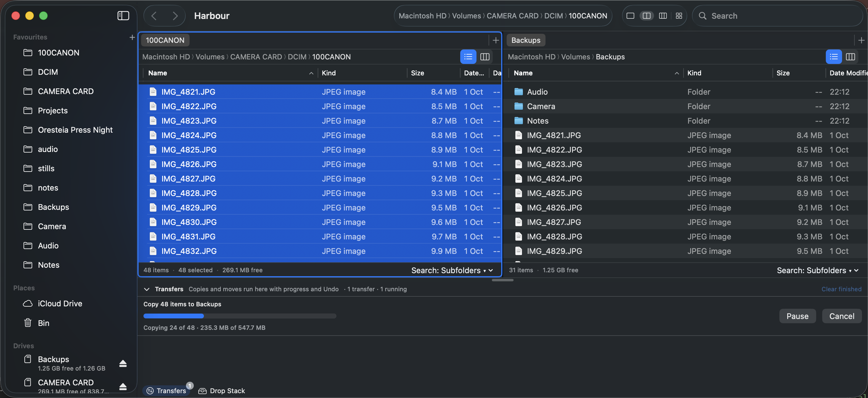Image resolution: width=868 pixels, height=398 pixels.
Task: Open the Camera folder in Backups pane
Action: click(x=685, y=106)
